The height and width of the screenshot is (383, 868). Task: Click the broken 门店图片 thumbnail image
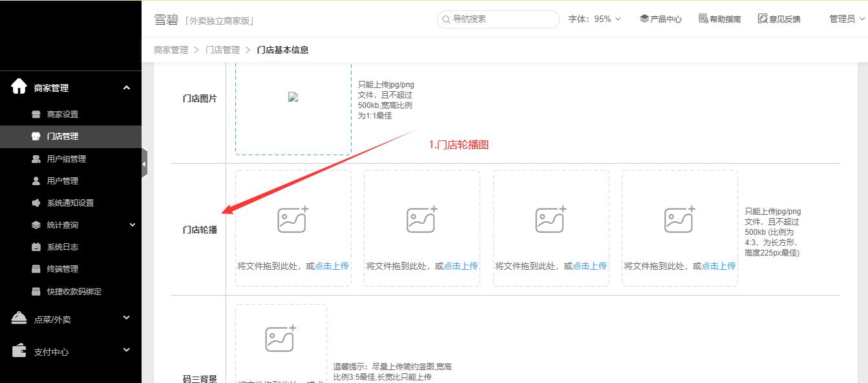click(x=293, y=97)
